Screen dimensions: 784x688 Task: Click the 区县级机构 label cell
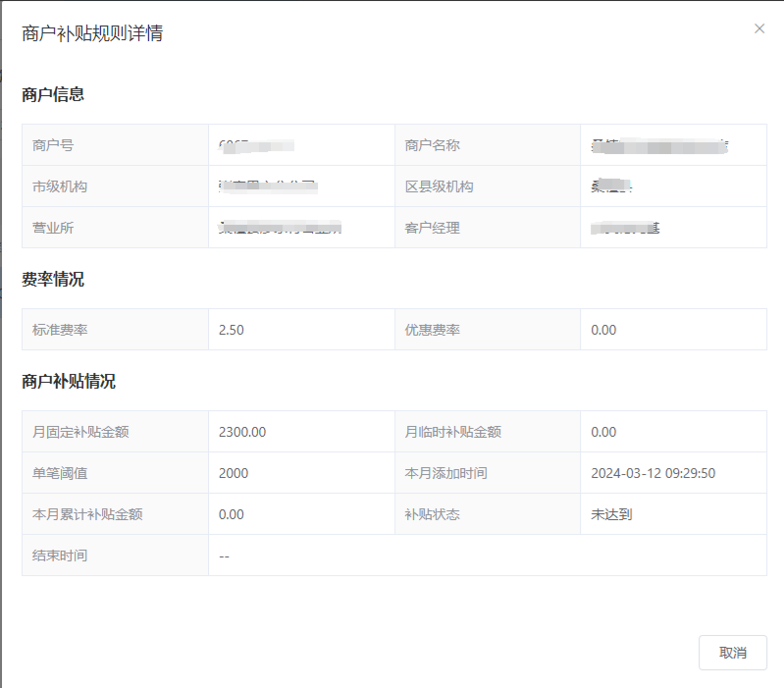440,186
